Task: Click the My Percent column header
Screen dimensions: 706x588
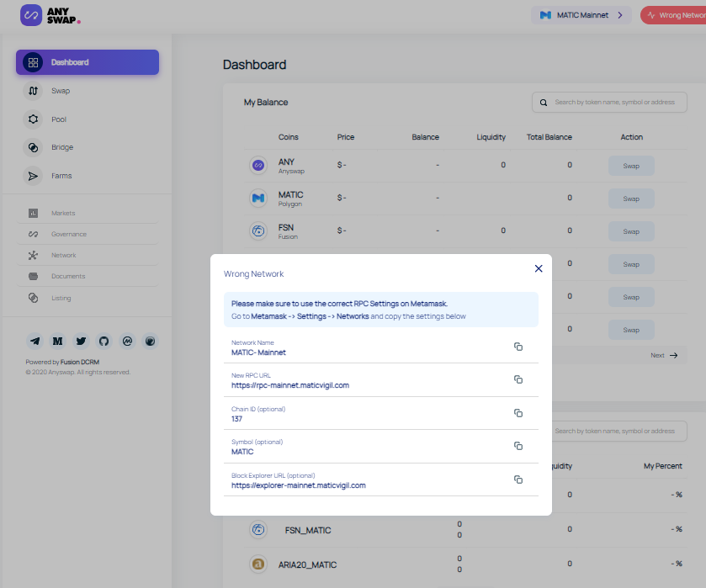Action: click(663, 466)
